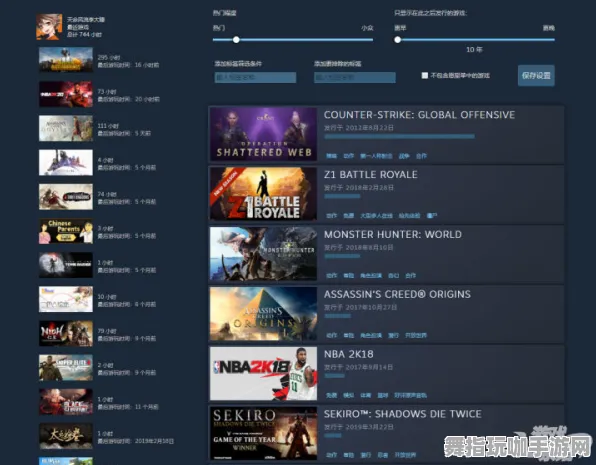596x465 pixels.
Task: Click the save settings button
Action: tap(536, 75)
